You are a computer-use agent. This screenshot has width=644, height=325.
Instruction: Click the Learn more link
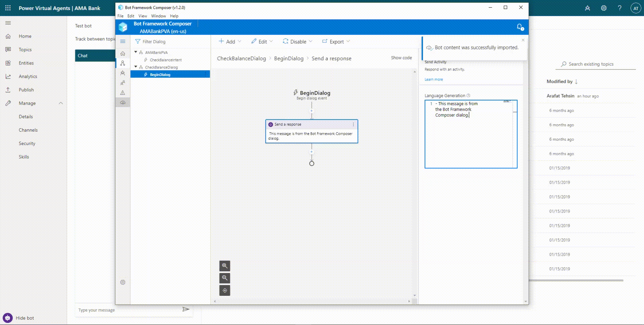tap(434, 80)
